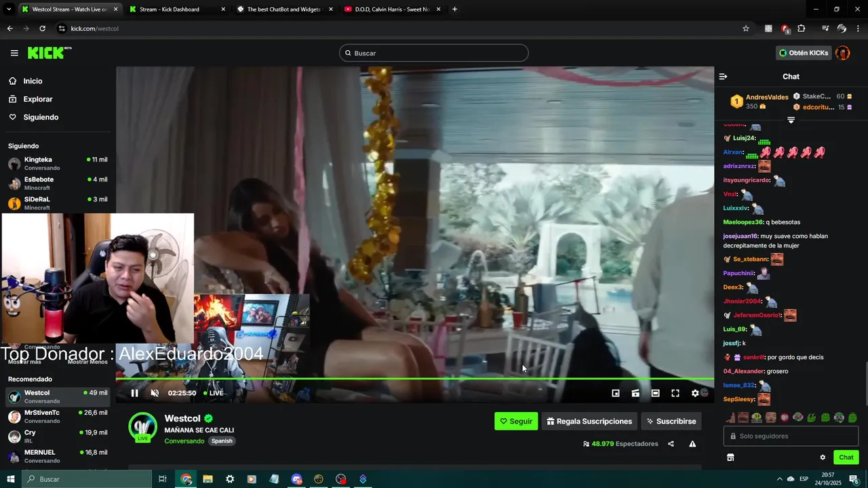Click the Conversando category link
The image size is (868, 488).
pos(184,441)
